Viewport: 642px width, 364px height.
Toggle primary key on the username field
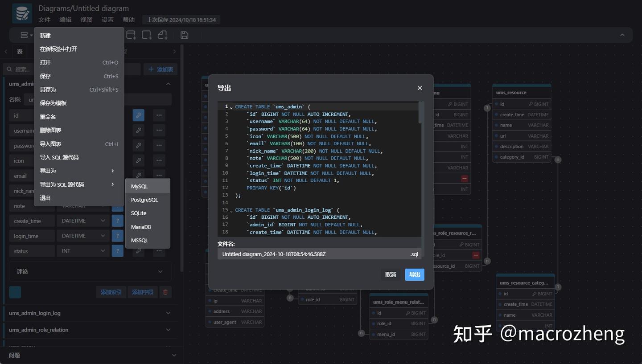[139, 131]
